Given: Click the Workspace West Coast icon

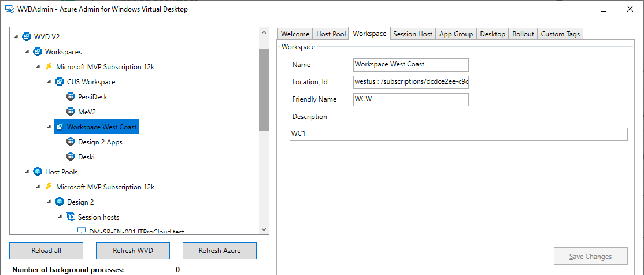Looking at the screenshot, I should [60, 127].
